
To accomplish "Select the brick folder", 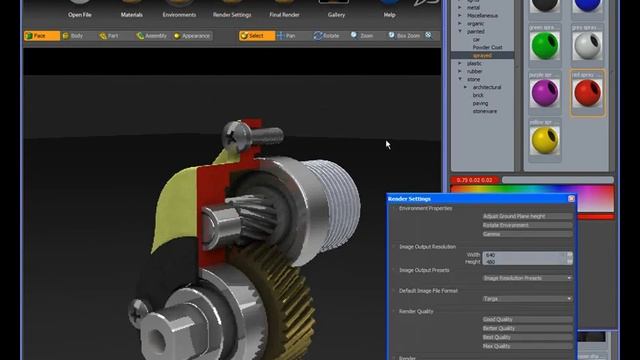I will [x=478, y=95].
